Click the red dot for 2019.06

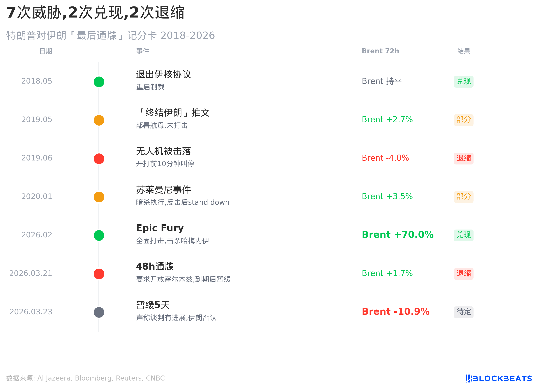(x=99, y=159)
